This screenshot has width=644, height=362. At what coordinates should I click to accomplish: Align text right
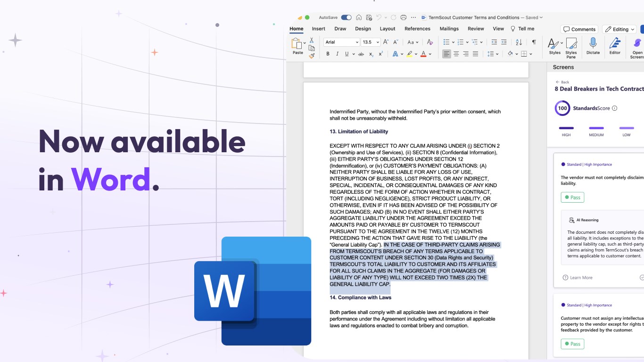466,54
